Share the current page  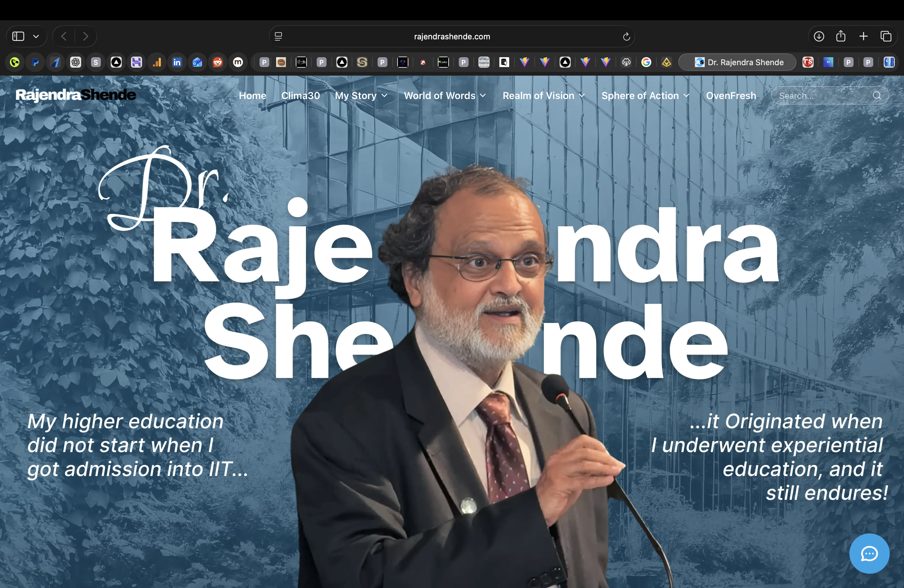[841, 36]
